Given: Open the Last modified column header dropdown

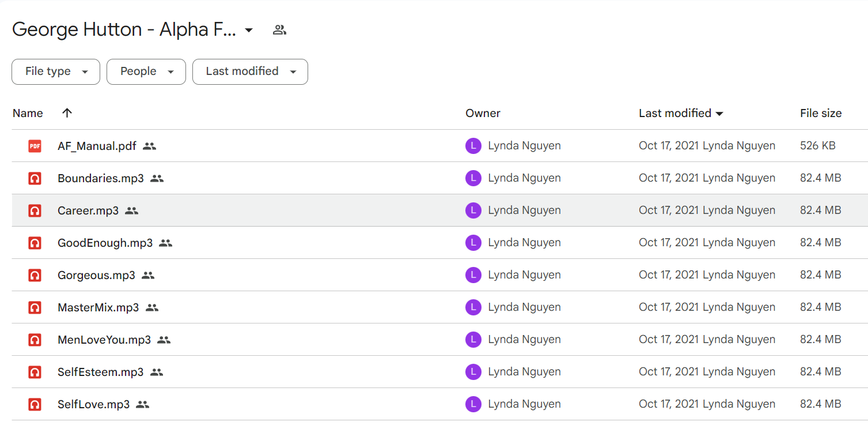Looking at the screenshot, I should click(719, 114).
